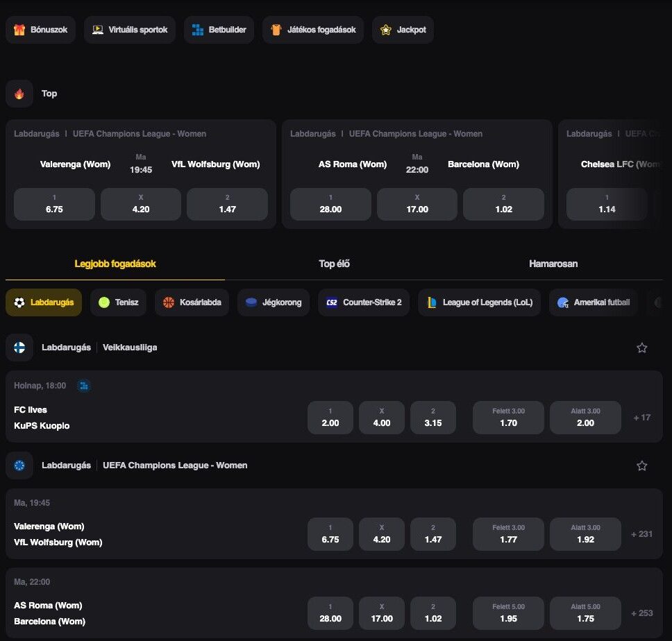Open the Jackpot star icon

tap(386, 30)
